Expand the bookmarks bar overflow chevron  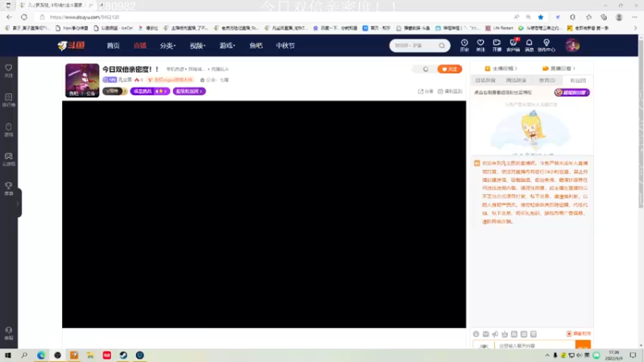pyautogui.click(x=635, y=28)
